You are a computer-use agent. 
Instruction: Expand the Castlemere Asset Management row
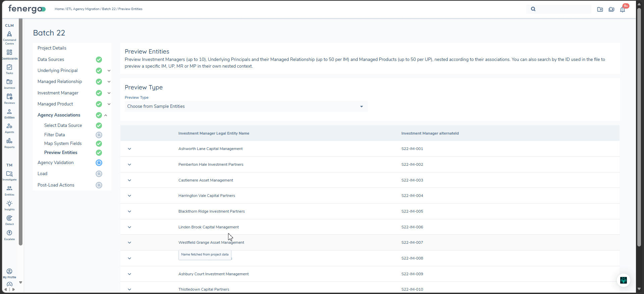(x=129, y=180)
